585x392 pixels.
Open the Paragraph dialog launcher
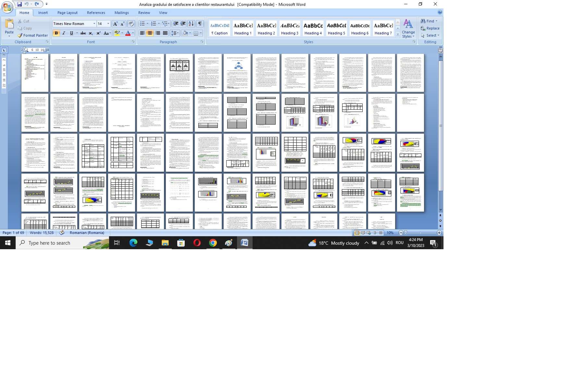pos(202,42)
